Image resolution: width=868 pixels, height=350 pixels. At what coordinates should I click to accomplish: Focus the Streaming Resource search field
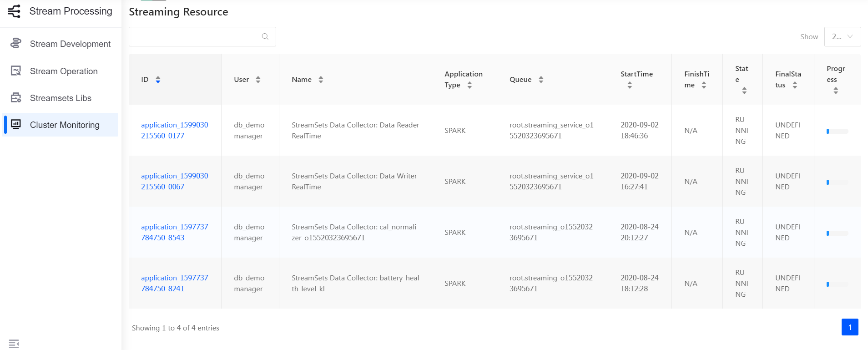click(x=196, y=36)
